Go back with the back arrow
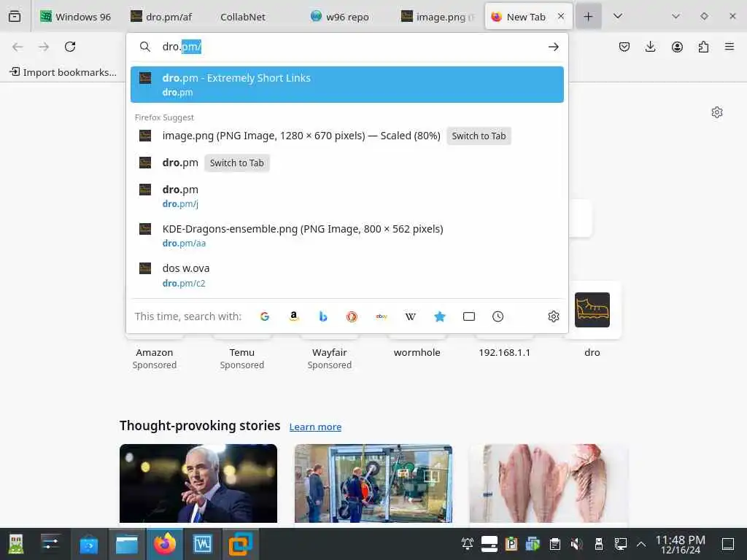The image size is (747, 560). (18, 47)
